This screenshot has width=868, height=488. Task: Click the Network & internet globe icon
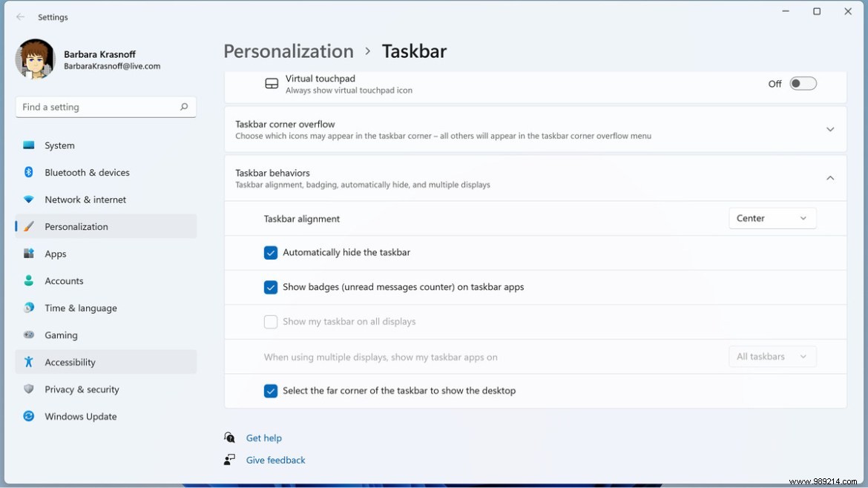click(x=29, y=200)
